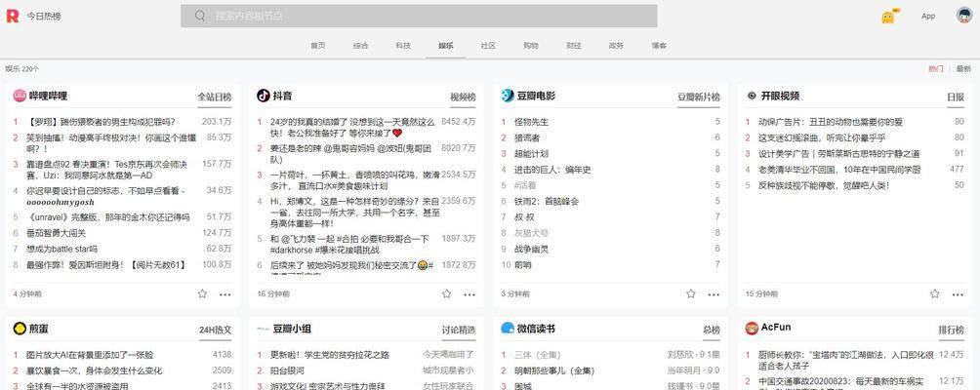Open the user avatar menu

tap(964, 16)
